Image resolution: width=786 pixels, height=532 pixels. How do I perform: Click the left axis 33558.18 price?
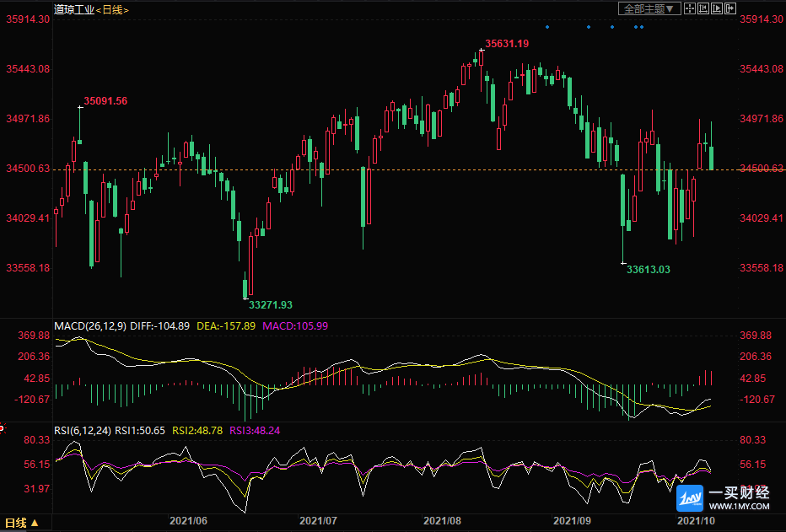click(x=28, y=268)
